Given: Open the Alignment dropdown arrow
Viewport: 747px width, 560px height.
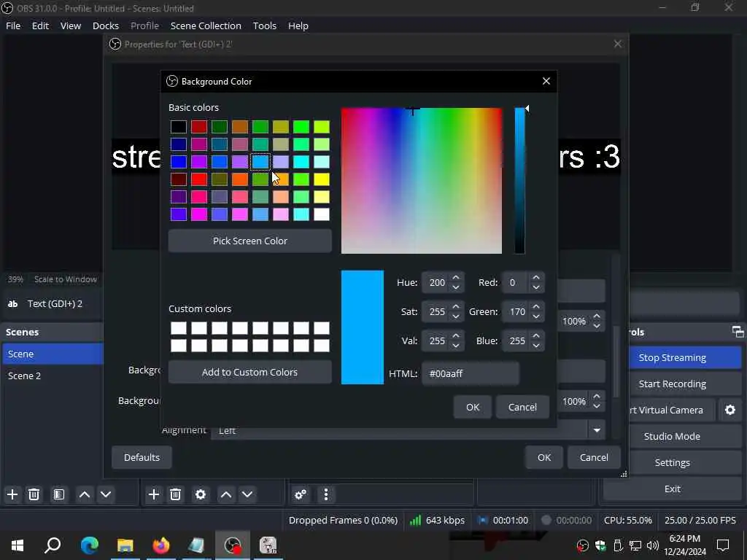Looking at the screenshot, I should 597,430.
